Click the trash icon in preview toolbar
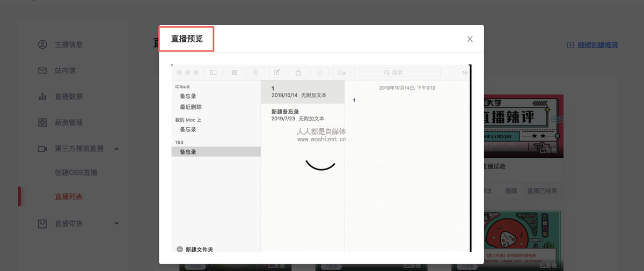Image resolution: width=644 pixels, height=271 pixels. pyautogui.click(x=255, y=72)
